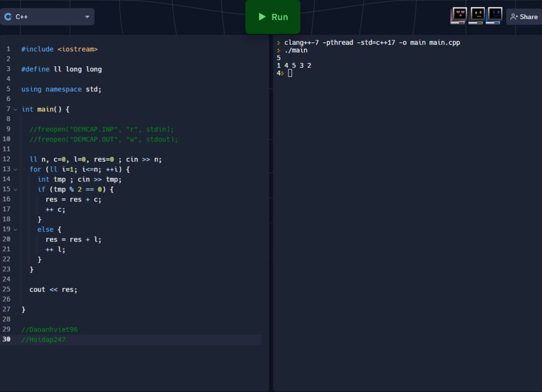The height and width of the screenshot is (392, 542).
Task: Click the #include <iostream> line
Action: click(59, 49)
